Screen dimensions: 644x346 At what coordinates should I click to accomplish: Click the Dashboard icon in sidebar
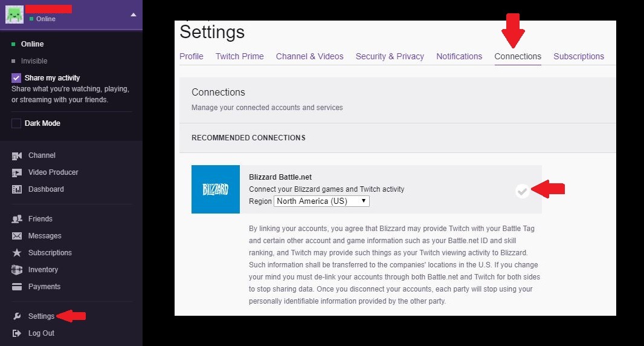click(17, 190)
